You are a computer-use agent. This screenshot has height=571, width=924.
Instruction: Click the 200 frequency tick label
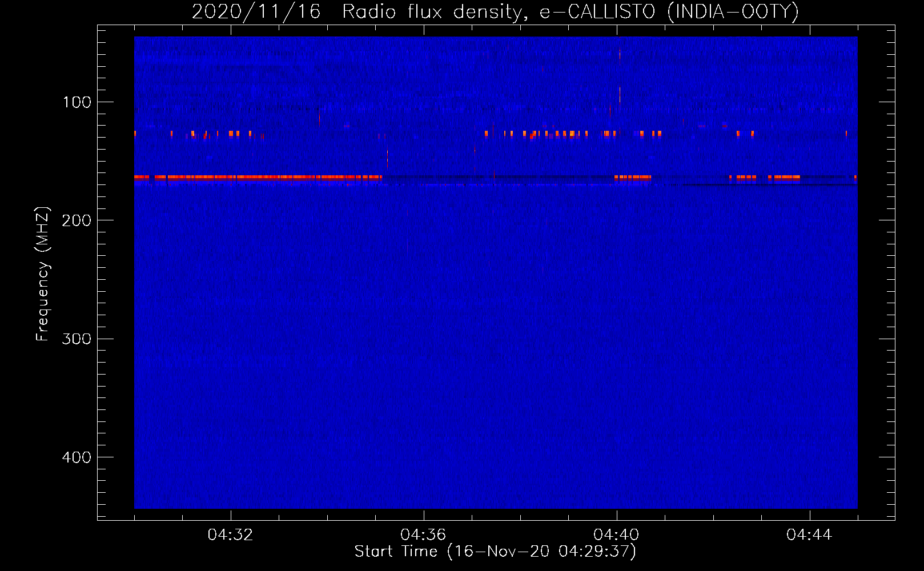pos(76,220)
